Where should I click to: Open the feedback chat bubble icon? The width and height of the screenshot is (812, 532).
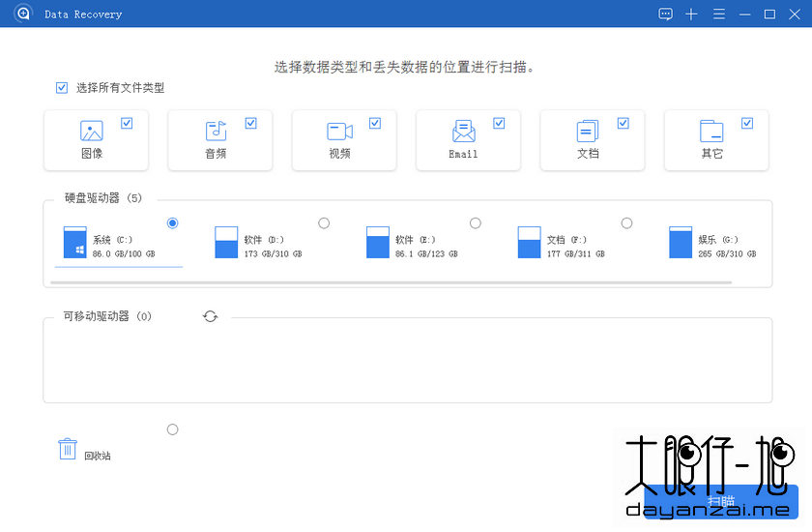[x=665, y=14]
